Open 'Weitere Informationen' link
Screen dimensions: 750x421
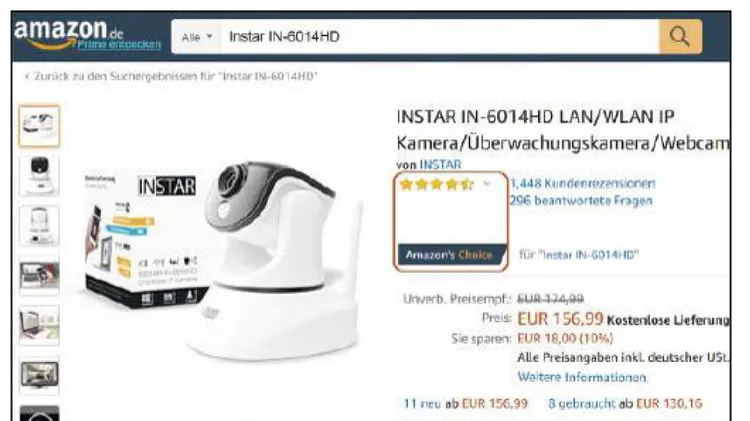(x=582, y=377)
